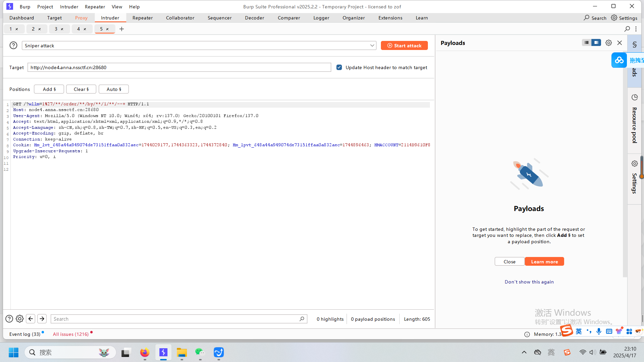Open the Repeater menu in the menu bar
Viewport: 644px width, 362px height.
point(95,7)
